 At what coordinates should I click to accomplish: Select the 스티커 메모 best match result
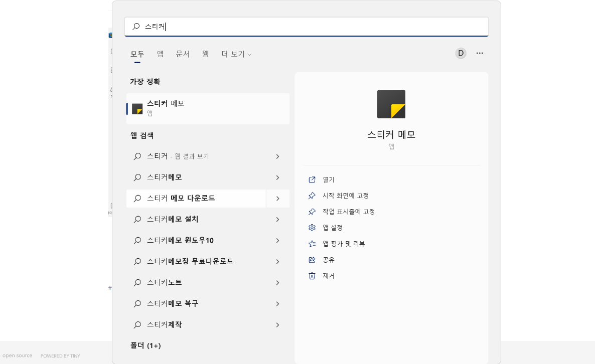pos(208,109)
